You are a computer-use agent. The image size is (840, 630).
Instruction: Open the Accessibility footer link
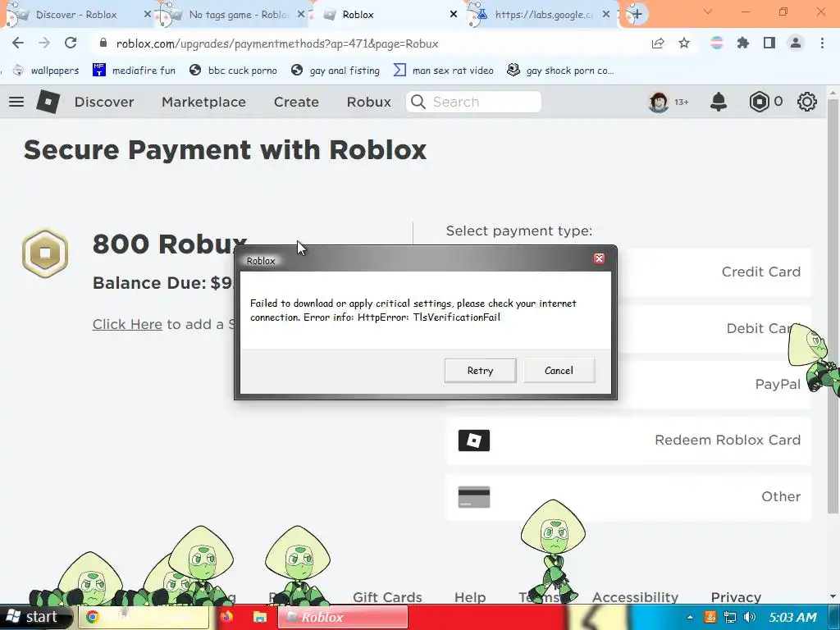tap(635, 597)
